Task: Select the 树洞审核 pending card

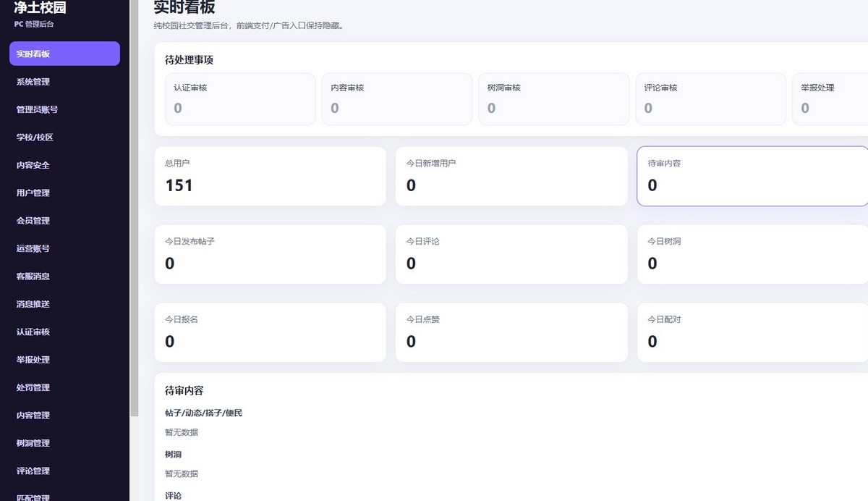Action: [x=554, y=98]
